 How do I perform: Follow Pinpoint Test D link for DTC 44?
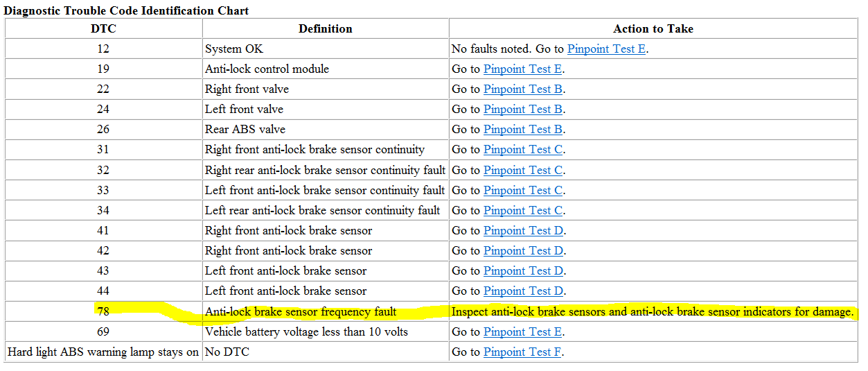click(523, 291)
